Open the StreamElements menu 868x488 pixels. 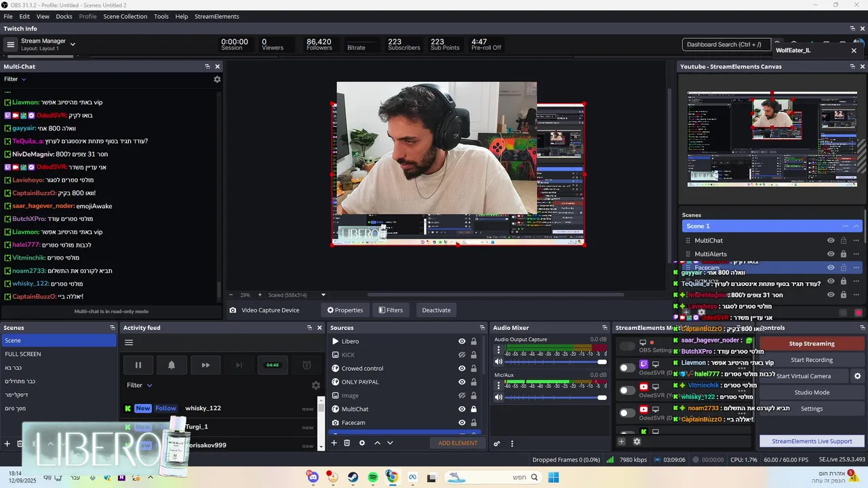click(217, 16)
